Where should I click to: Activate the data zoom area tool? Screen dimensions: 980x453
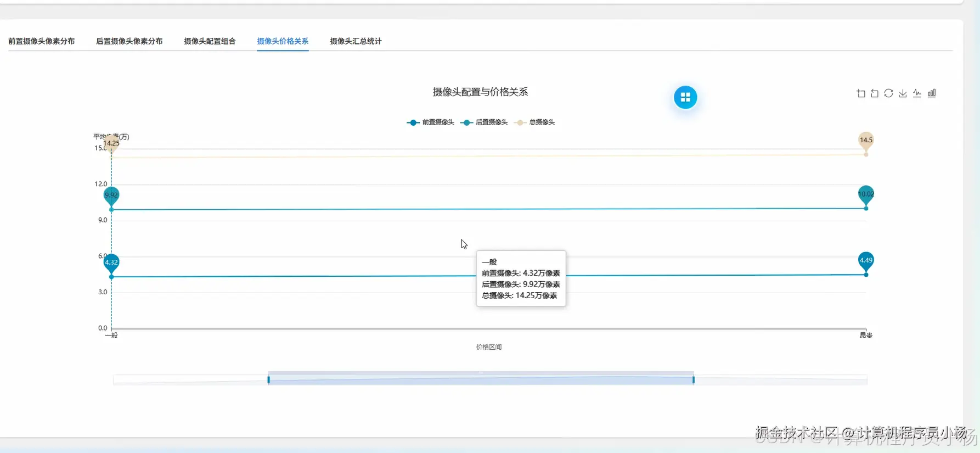click(x=861, y=93)
